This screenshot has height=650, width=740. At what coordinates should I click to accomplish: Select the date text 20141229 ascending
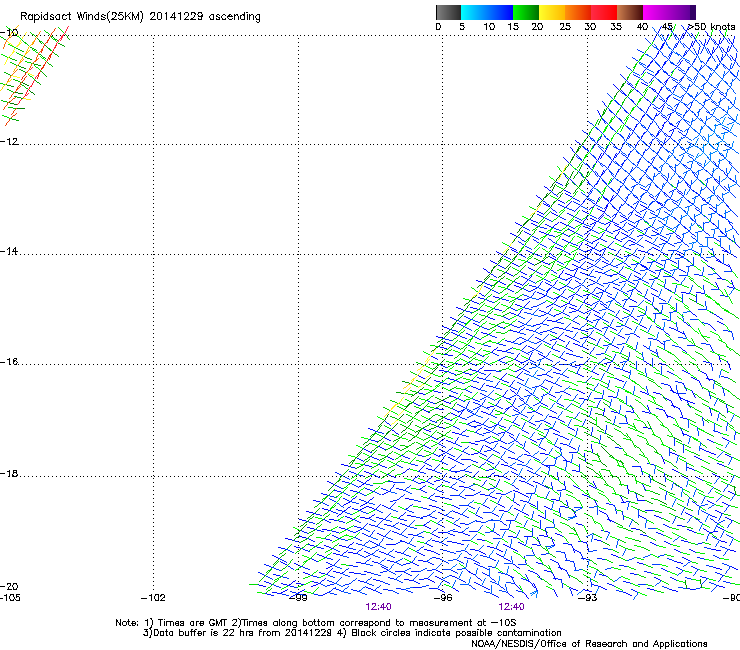(x=205, y=17)
